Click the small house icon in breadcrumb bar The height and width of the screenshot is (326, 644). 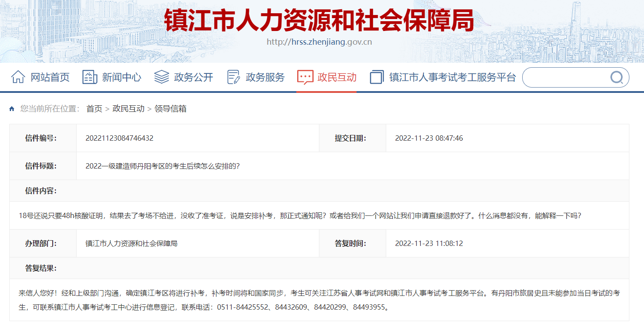point(11,108)
